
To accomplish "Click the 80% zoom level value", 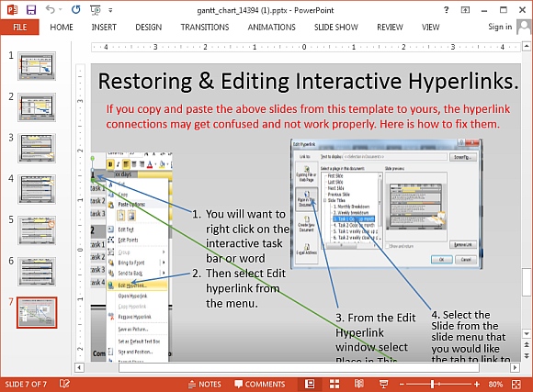I will tap(495, 384).
